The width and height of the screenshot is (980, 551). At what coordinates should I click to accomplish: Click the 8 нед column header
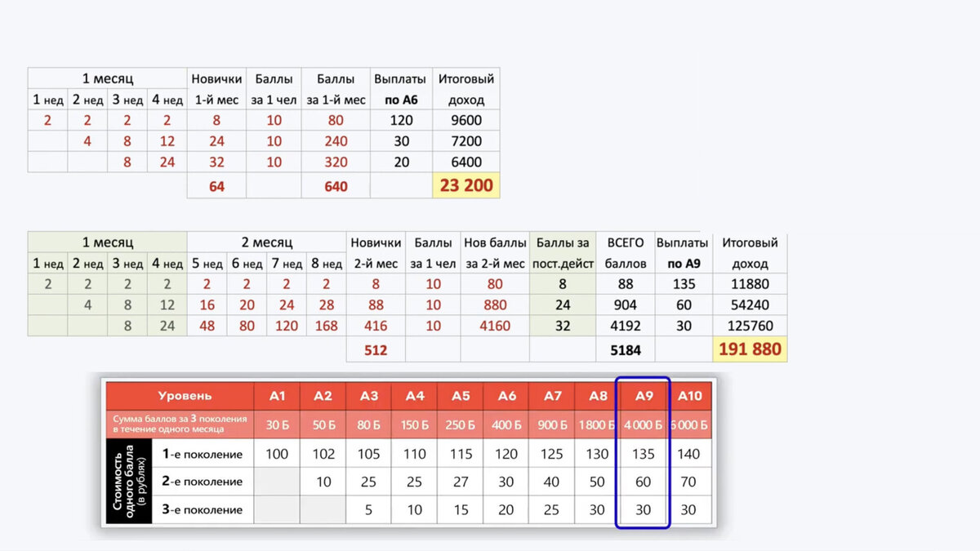tap(327, 264)
